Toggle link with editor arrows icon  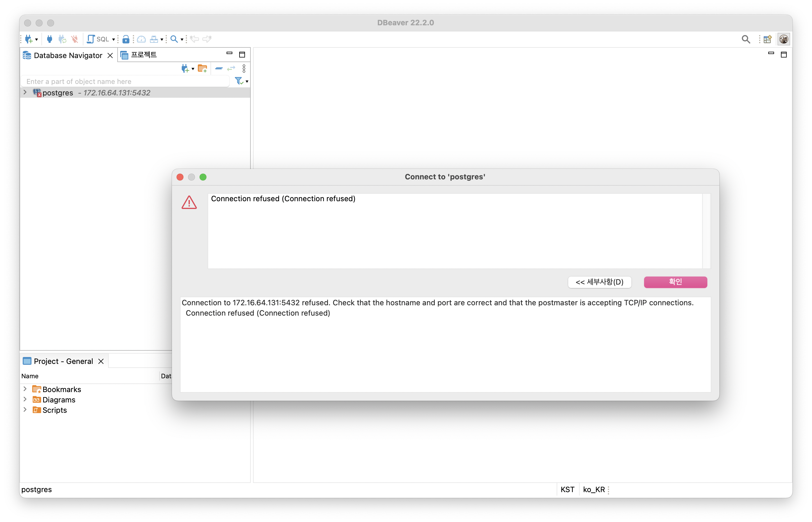pyautogui.click(x=231, y=68)
